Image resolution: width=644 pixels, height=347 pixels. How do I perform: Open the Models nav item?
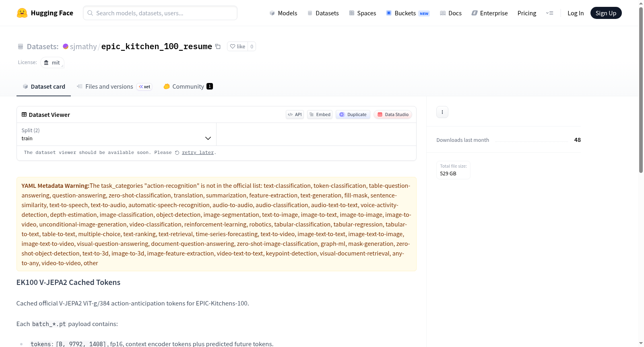click(x=283, y=13)
